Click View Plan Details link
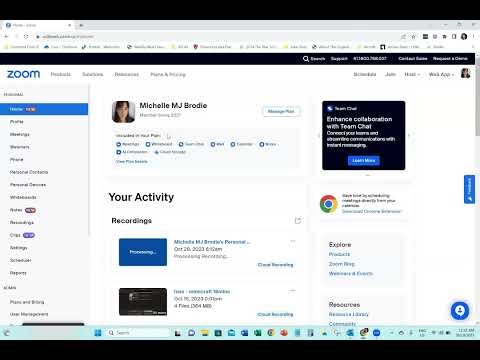Image resolution: width=480 pixels, height=360 pixels. pos(132,161)
